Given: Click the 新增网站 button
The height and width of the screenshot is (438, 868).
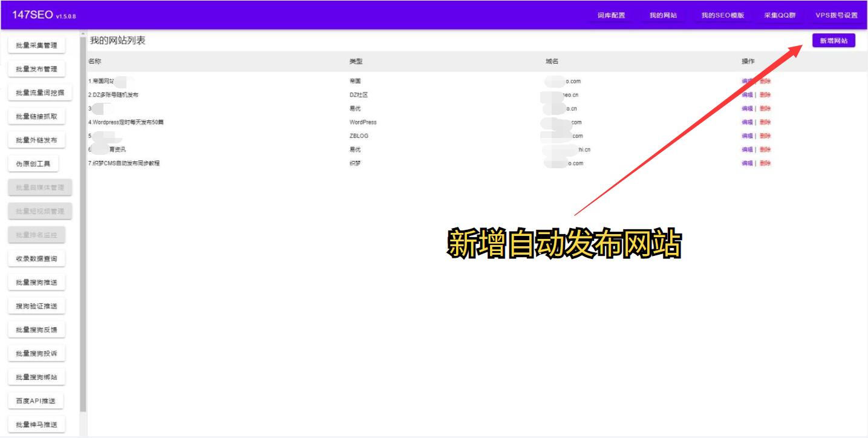Looking at the screenshot, I should (x=834, y=41).
